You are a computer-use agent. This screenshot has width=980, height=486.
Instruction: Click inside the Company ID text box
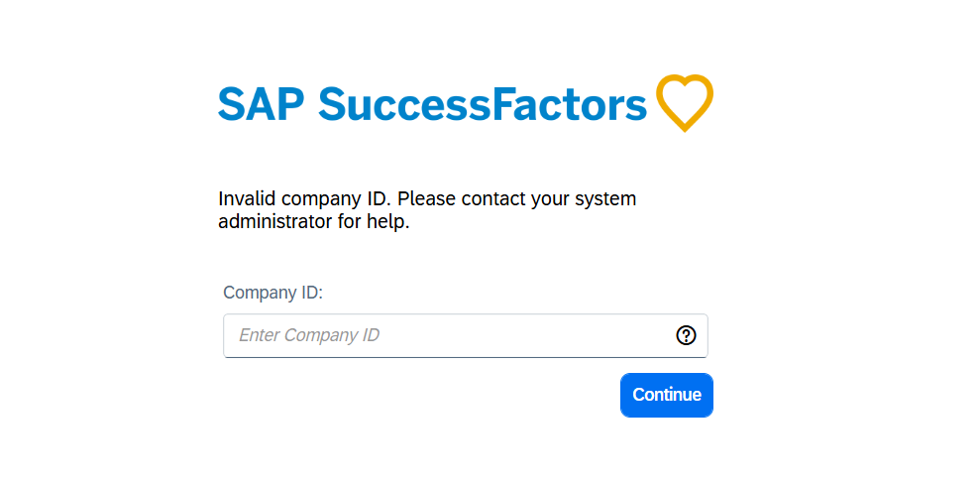466,336
